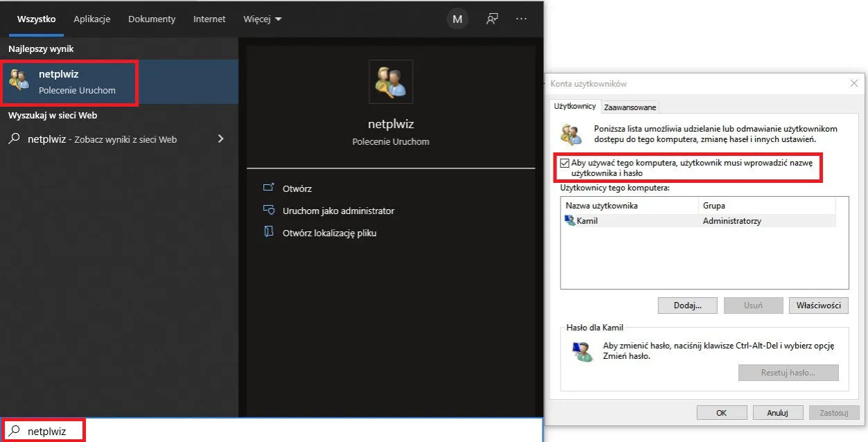
Task: Uncheck the require username and password checkbox
Action: (565, 163)
